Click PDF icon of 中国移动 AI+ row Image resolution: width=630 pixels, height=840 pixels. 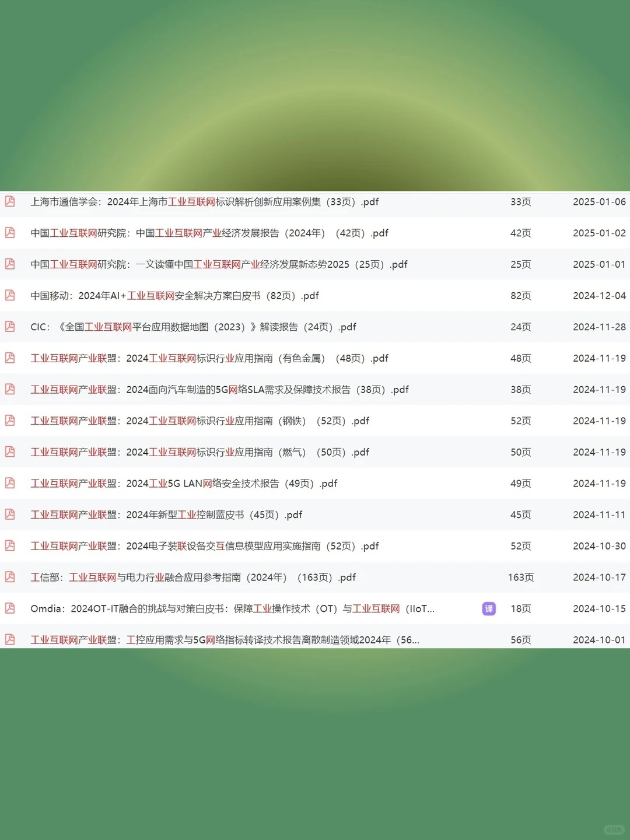(10, 295)
